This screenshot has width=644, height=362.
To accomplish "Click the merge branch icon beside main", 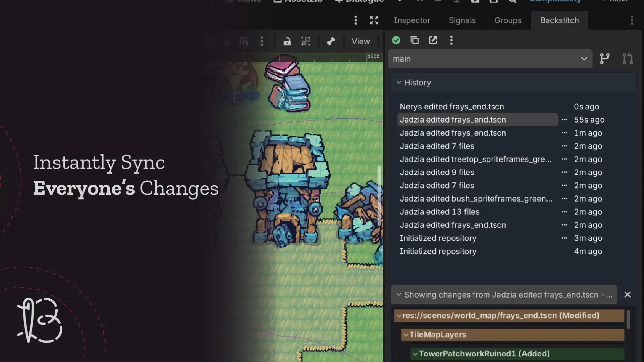I will pos(628,59).
